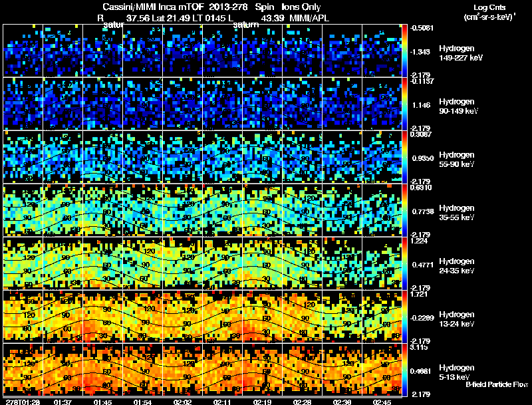Open the 02:36 panel in Hydrogen 55-90 keV row
This screenshot has width=532, height=405.
342,157
